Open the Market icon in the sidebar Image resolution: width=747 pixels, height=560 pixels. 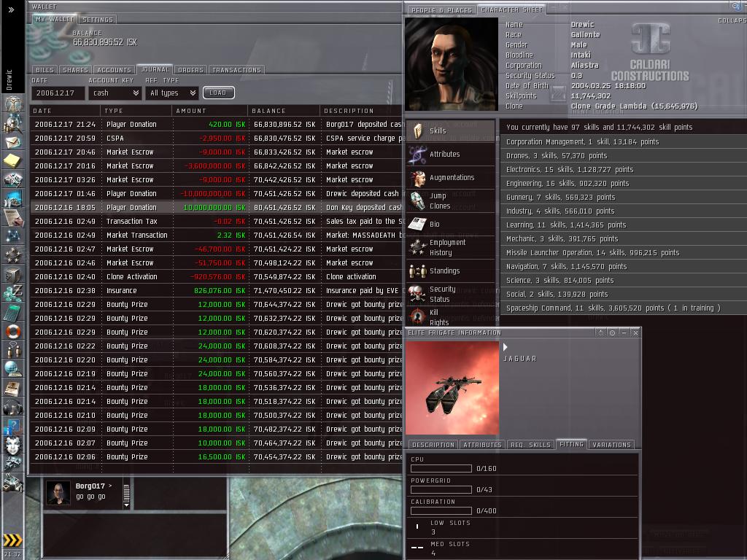coord(13,198)
